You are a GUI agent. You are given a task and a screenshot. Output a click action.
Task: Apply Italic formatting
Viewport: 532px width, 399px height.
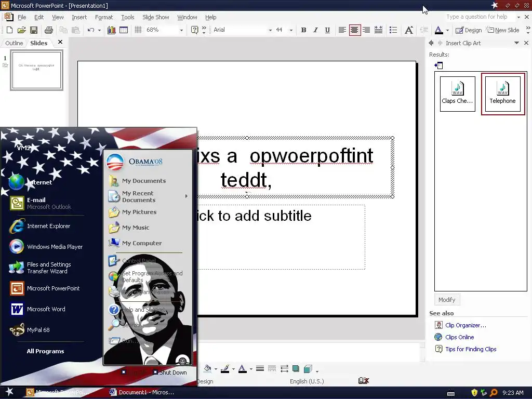[315, 30]
